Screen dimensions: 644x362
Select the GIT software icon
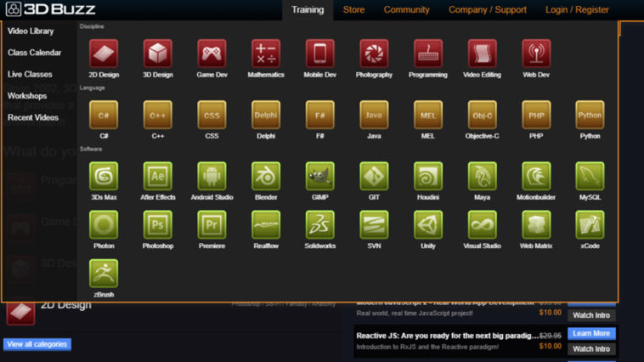point(374,176)
